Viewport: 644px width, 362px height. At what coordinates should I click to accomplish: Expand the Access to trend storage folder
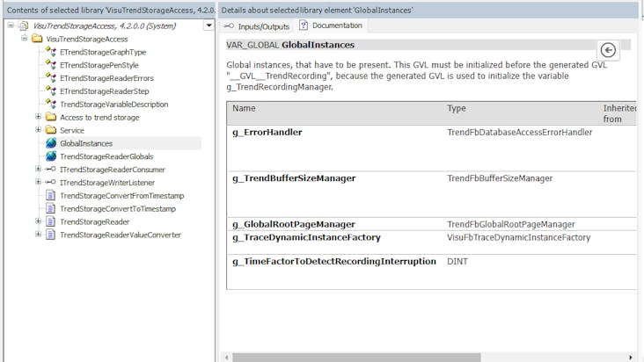point(38,117)
